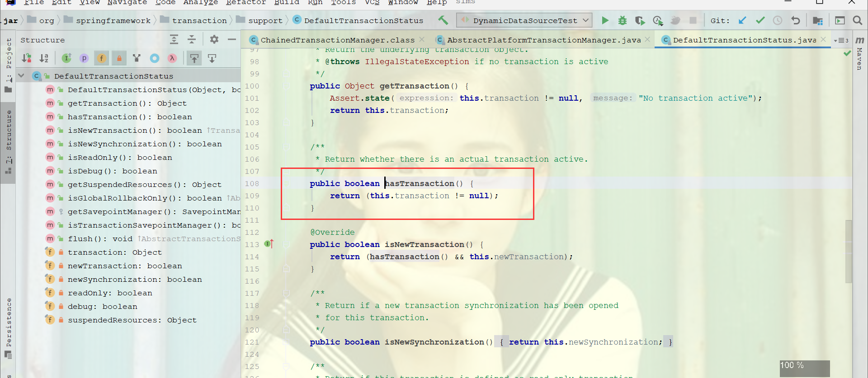Viewport: 868px width, 378px height.
Task: Build project with the hammer icon
Action: pos(443,20)
